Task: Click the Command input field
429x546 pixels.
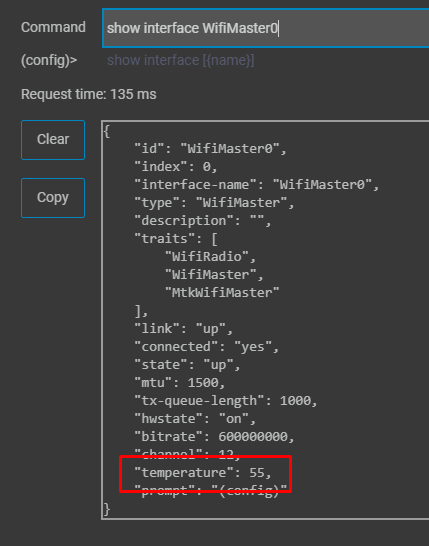Action: coord(266,28)
